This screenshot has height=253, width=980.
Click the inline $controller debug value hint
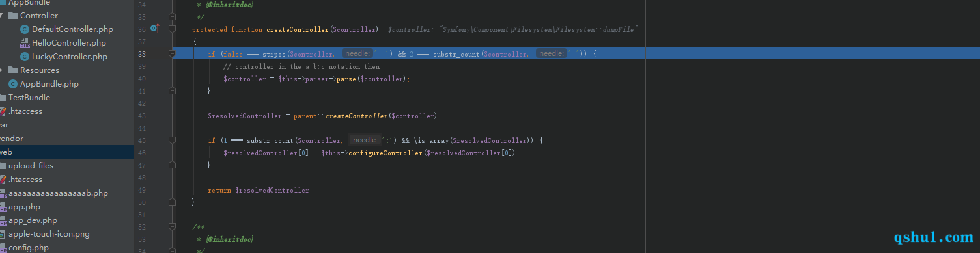[512, 29]
